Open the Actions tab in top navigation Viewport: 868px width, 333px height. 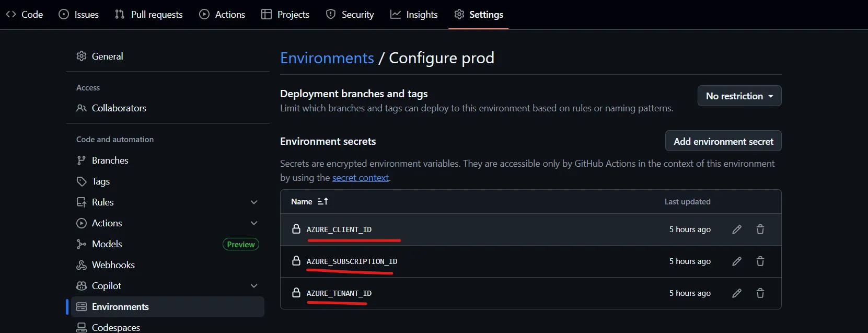coord(222,15)
